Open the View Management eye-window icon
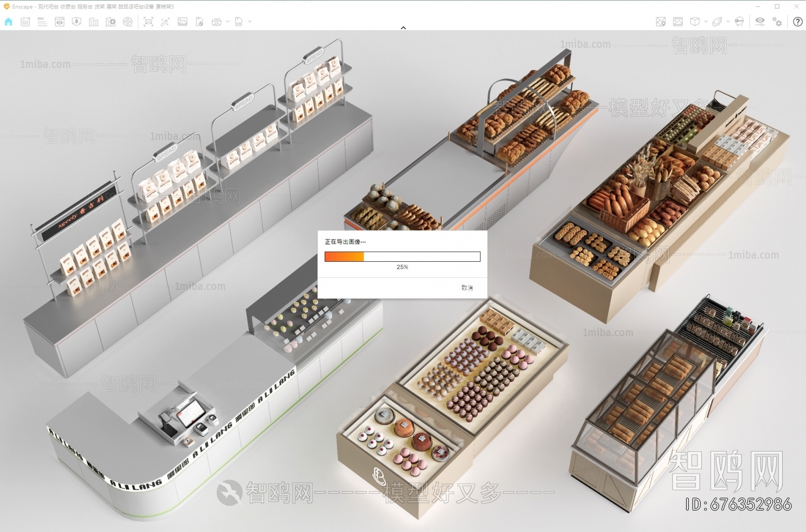 coord(59,22)
